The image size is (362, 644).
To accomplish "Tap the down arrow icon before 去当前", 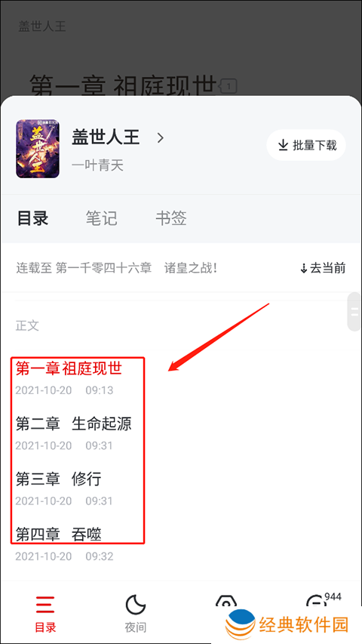I will (304, 269).
